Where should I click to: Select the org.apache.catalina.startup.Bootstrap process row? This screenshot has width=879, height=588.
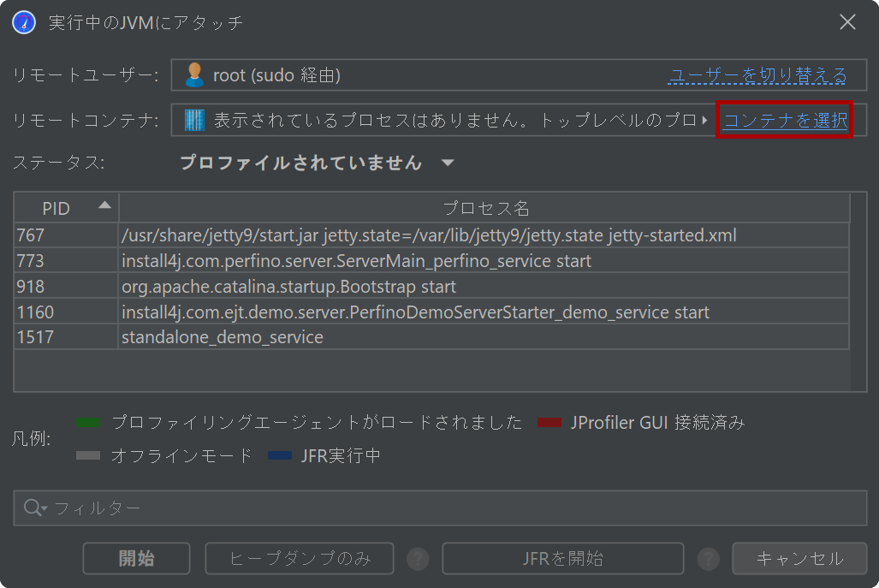(x=431, y=287)
